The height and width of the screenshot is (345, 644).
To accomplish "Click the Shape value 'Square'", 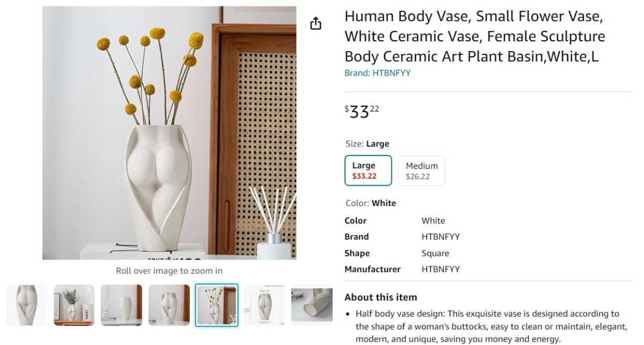I will (x=435, y=253).
